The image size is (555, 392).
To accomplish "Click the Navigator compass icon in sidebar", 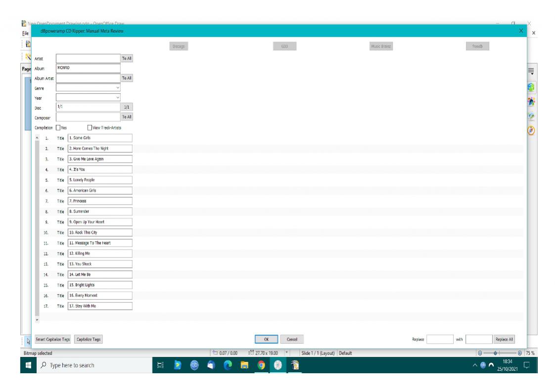I will pos(530,131).
